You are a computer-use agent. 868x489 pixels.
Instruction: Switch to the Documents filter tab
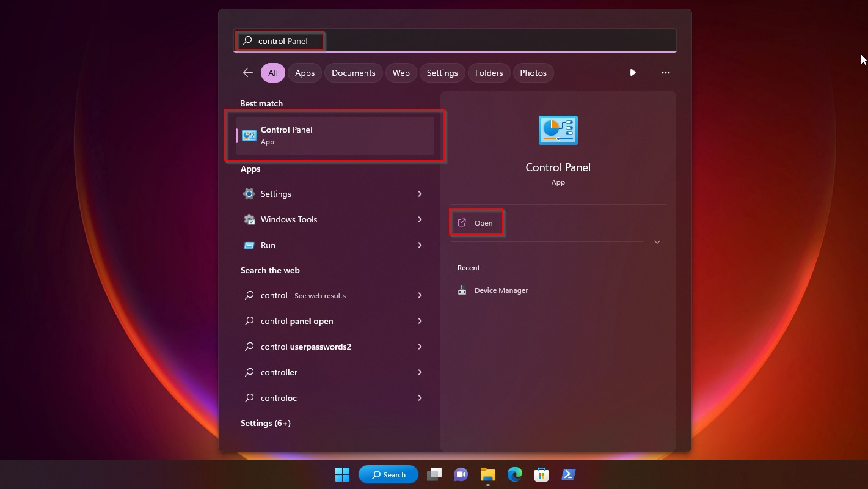click(354, 73)
